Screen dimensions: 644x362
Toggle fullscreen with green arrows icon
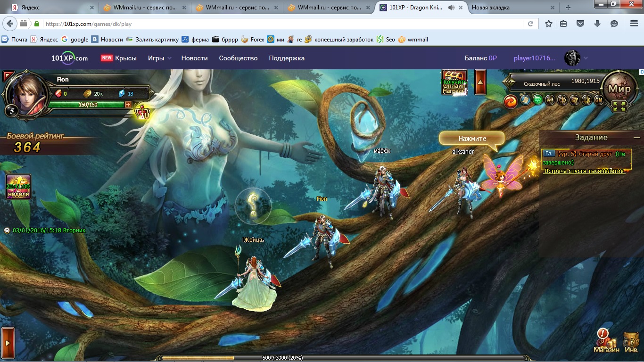pyautogui.click(x=619, y=107)
